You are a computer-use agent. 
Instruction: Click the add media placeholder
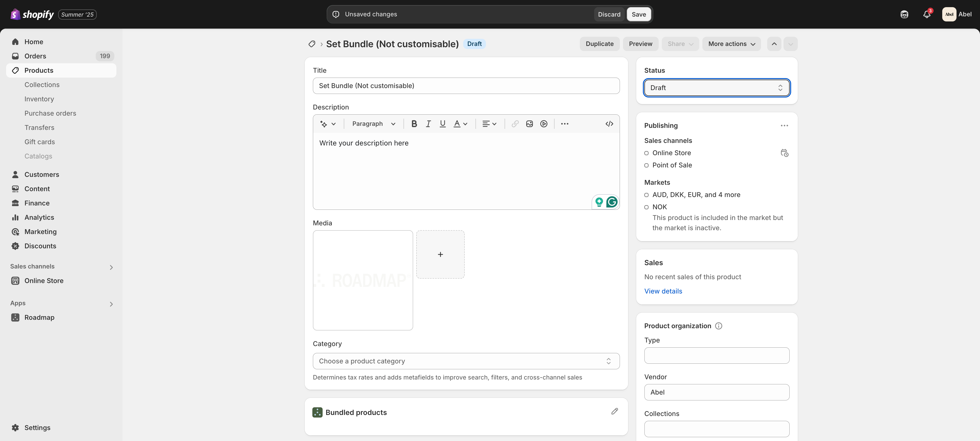coord(440,254)
